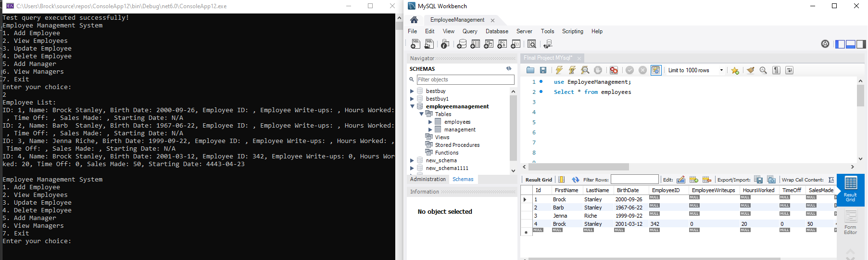Image resolution: width=868 pixels, height=260 pixels.
Task: Click the reconnect to DBMS icon
Action: coord(547,44)
